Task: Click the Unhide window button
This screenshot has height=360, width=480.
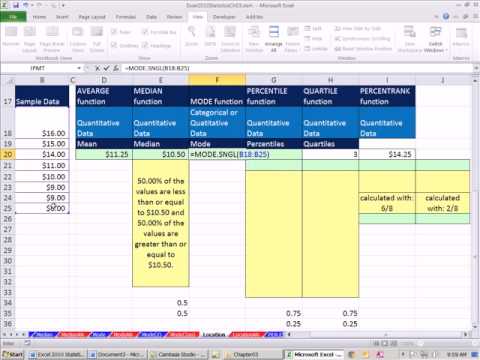Action: point(316,49)
